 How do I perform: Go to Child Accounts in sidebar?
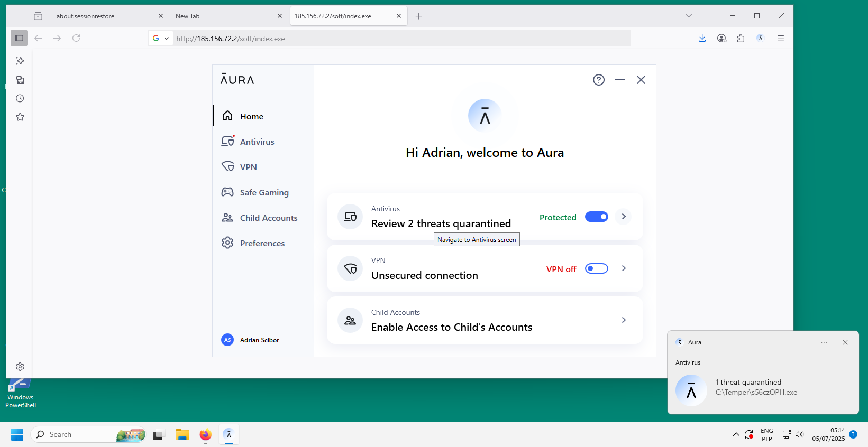click(x=268, y=218)
